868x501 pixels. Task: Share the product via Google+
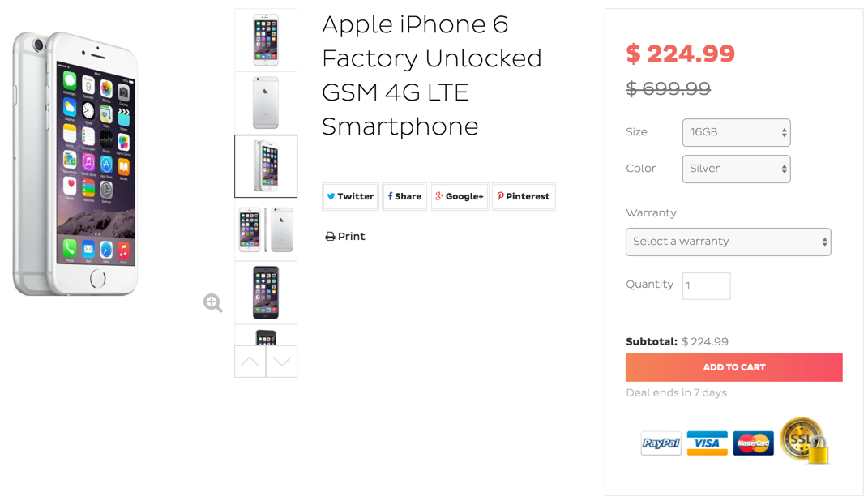point(459,196)
